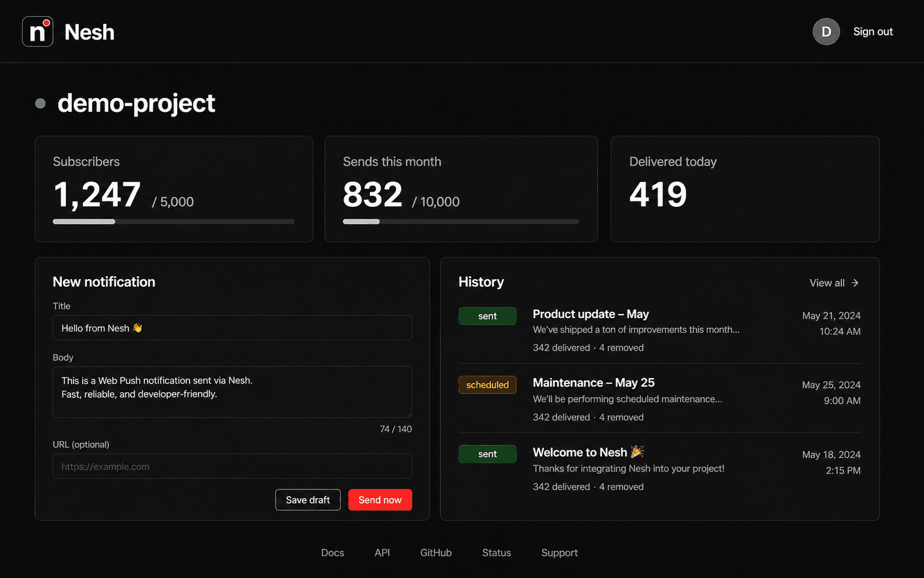
Task: Focus the Body text area
Action: pos(232,392)
